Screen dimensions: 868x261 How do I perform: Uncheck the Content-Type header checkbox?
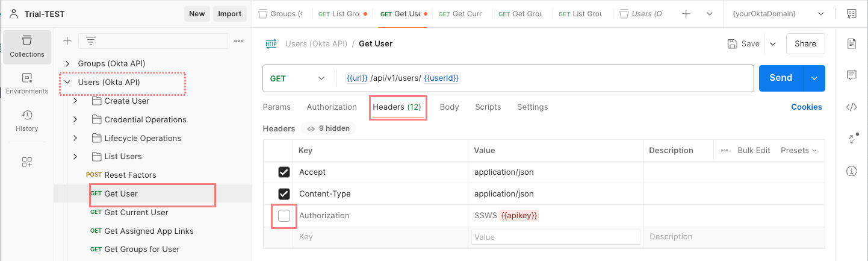[284, 194]
